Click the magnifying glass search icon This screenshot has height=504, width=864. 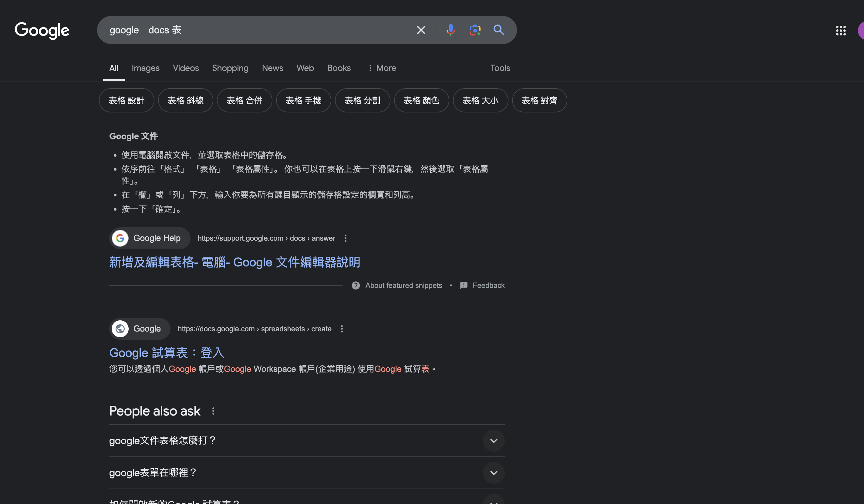pyautogui.click(x=498, y=30)
